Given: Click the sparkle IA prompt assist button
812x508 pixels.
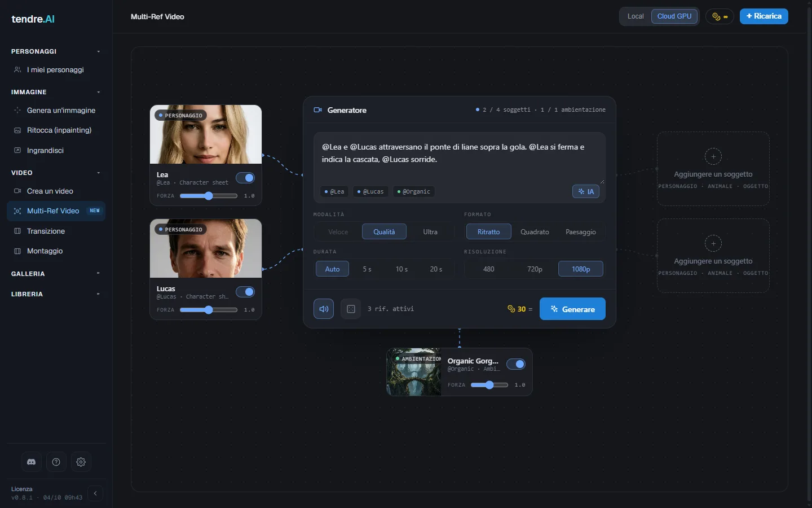Looking at the screenshot, I should [586, 191].
